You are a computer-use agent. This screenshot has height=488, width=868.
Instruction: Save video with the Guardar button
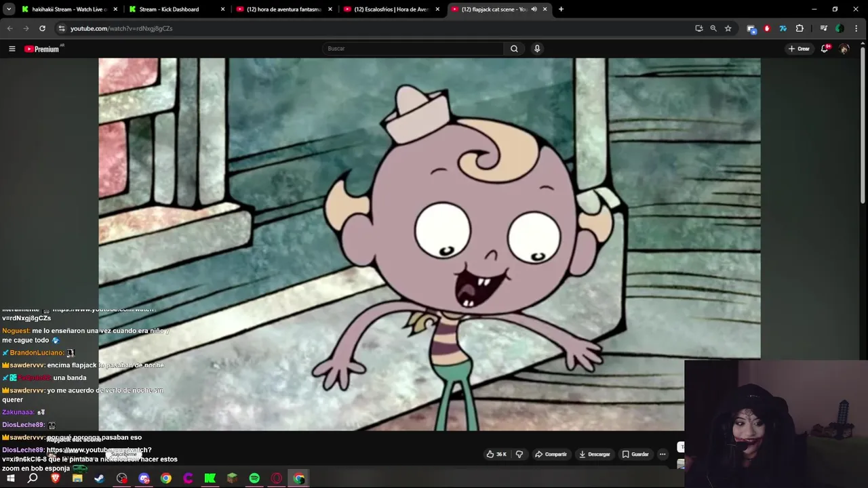click(x=635, y=454)
